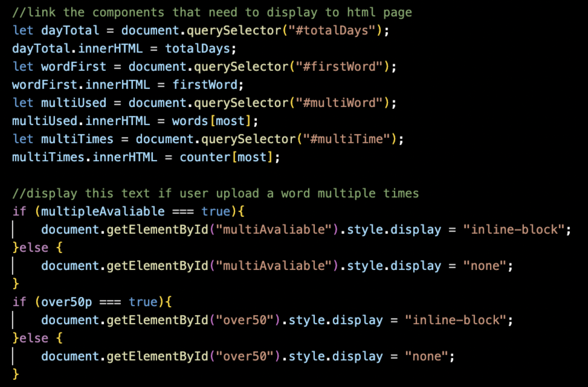Click the "inline-block" string in multiAvaliable line
The height and width of the screenshot is (387, 588).
514,229
